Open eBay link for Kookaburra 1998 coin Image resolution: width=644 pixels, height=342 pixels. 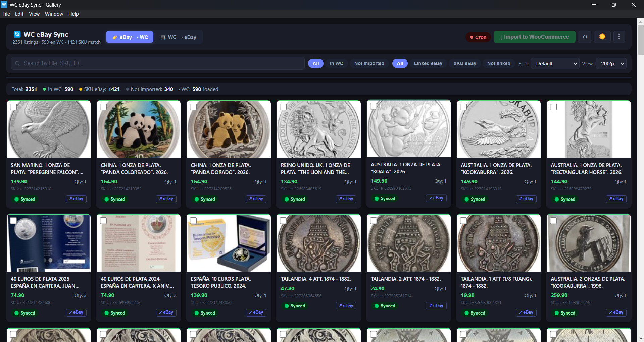click(x=616, y=313)
